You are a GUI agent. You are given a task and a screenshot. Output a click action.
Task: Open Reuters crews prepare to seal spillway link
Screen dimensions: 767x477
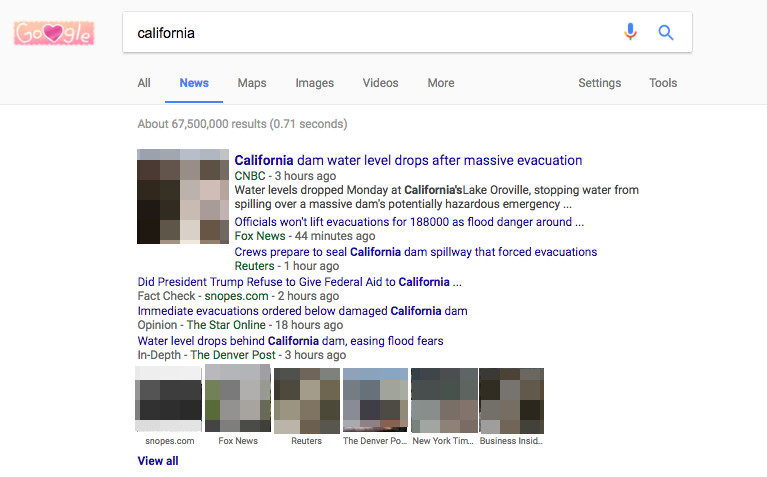point(415,252)
